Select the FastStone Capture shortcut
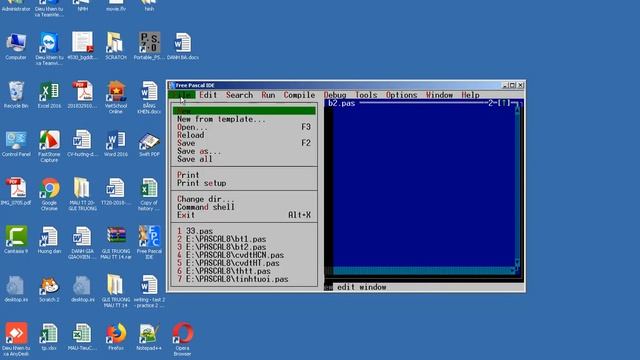This screenshot has height=360, width=640. tap(49, 146)
